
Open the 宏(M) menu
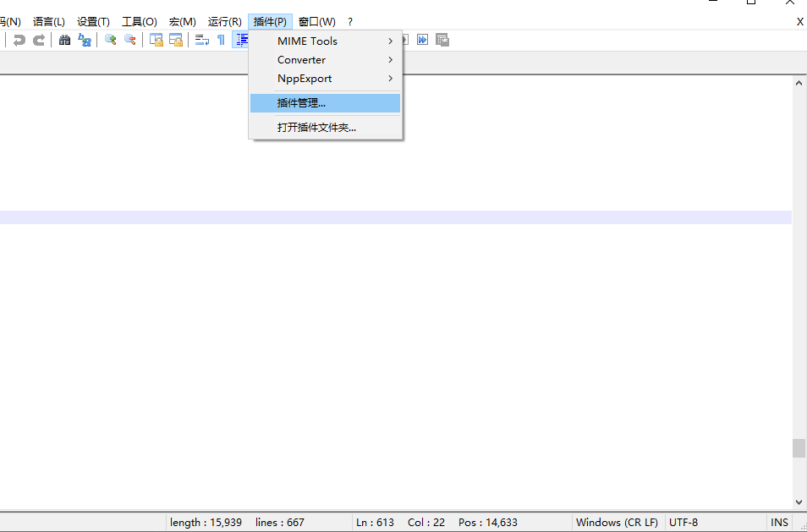182,22
